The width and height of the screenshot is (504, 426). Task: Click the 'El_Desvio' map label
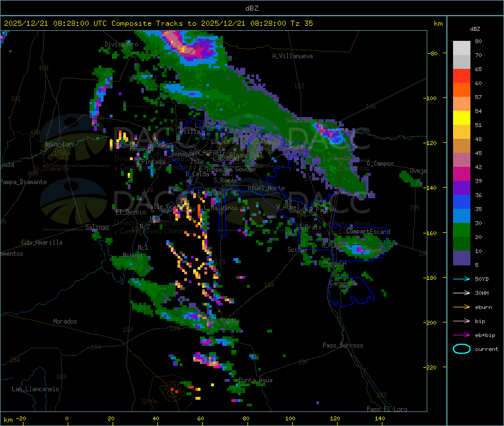(130, 212)
